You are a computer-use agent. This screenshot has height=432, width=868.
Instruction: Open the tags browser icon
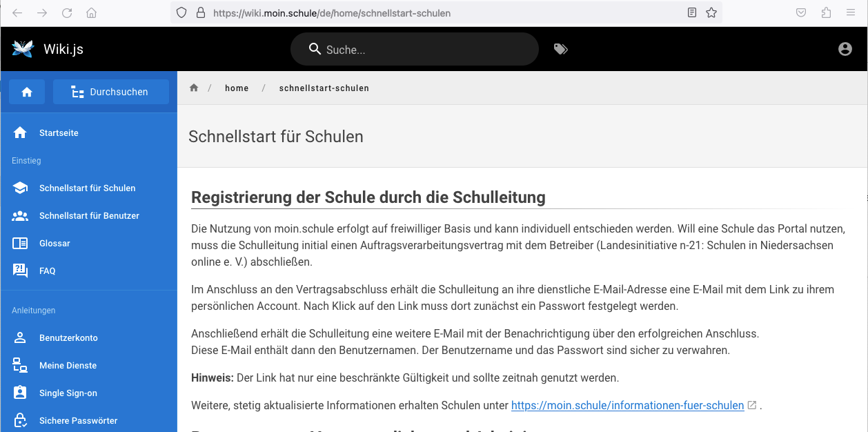(560, 49)
